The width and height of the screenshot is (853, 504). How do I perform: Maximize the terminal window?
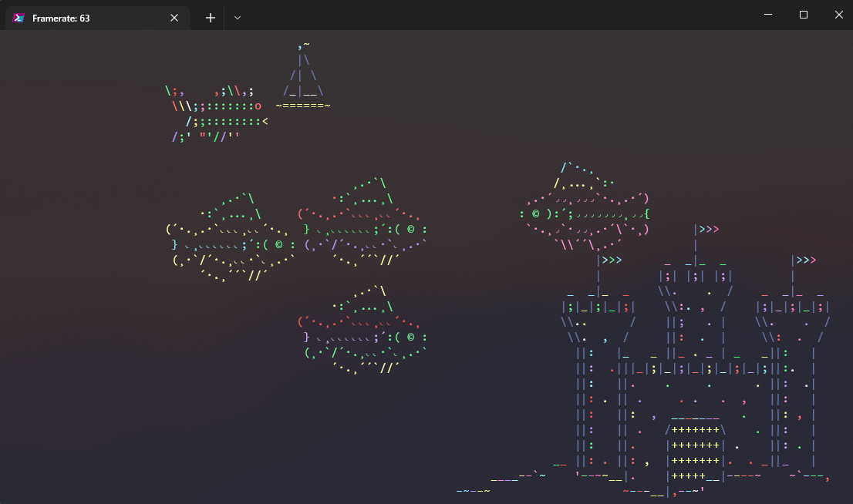pyautogui.click(x=804, y=15)
